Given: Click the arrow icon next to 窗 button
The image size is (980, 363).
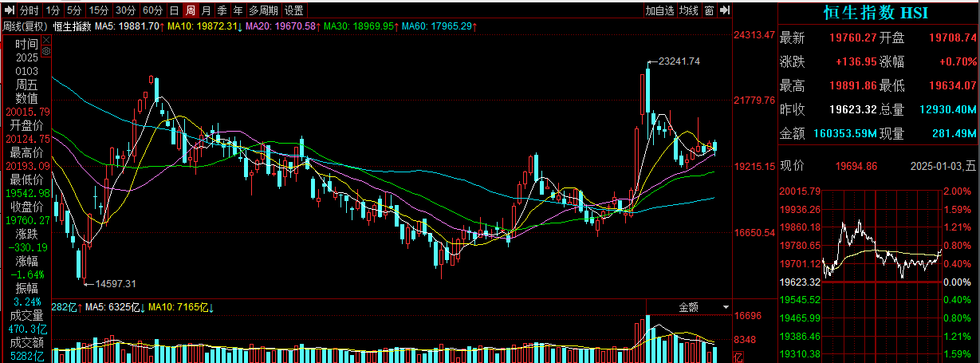Looking at the screenshot, I should pyautogui.click(x=724, y=10).
